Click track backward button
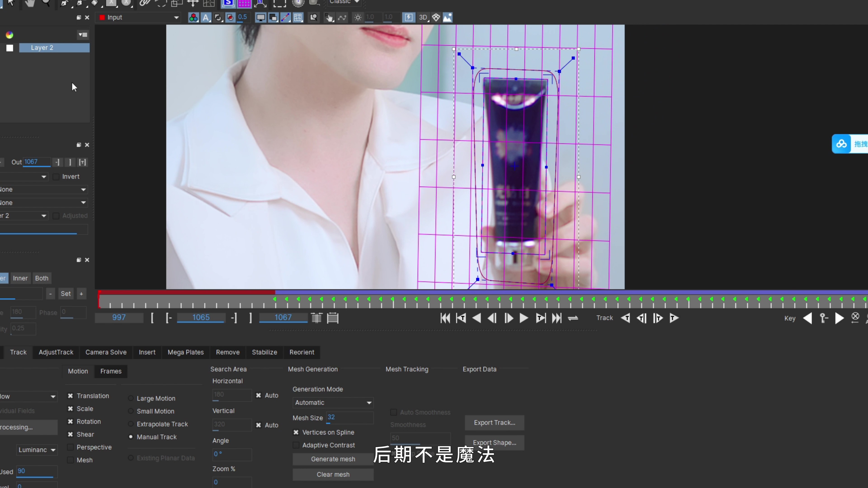Viewport: 868px width, 488px height. [625, 318]
